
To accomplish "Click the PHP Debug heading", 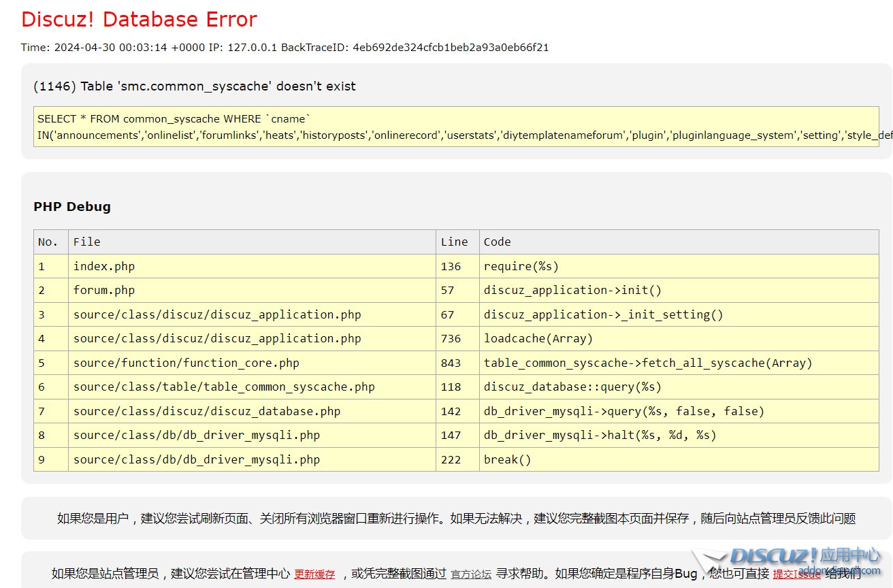I will click(72, 207).
